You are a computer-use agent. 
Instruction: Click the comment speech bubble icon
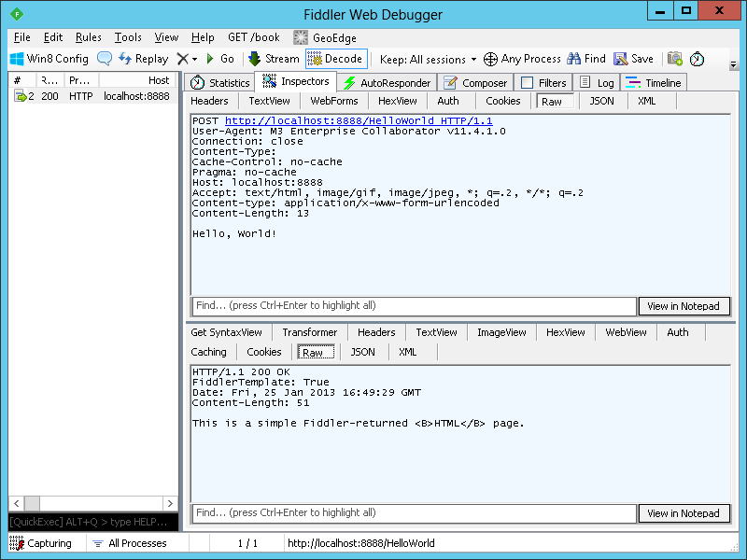(105, 59)
